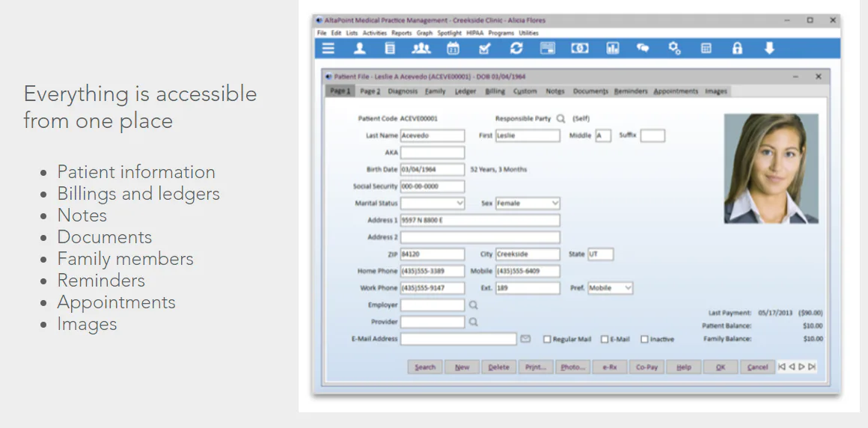Switch to the Ledger tab
The height and width of the screenshot is (428, 868).
[465, 91]
